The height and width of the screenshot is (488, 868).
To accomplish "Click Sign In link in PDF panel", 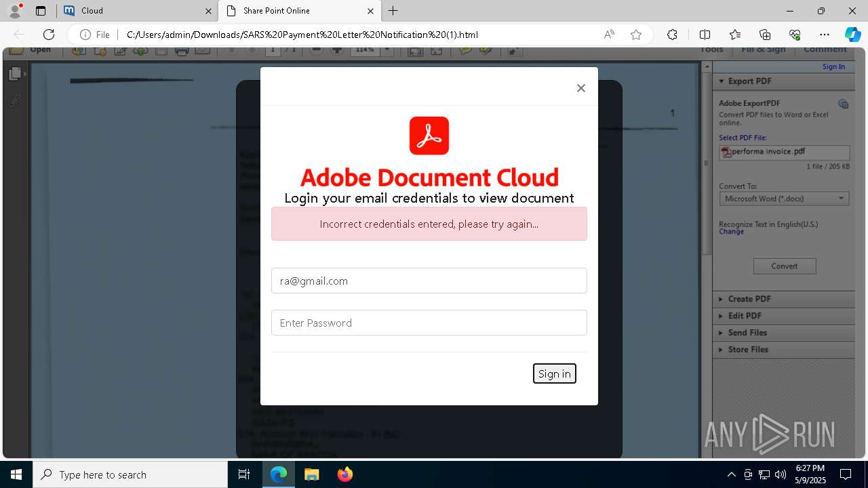I will point(833,66).
